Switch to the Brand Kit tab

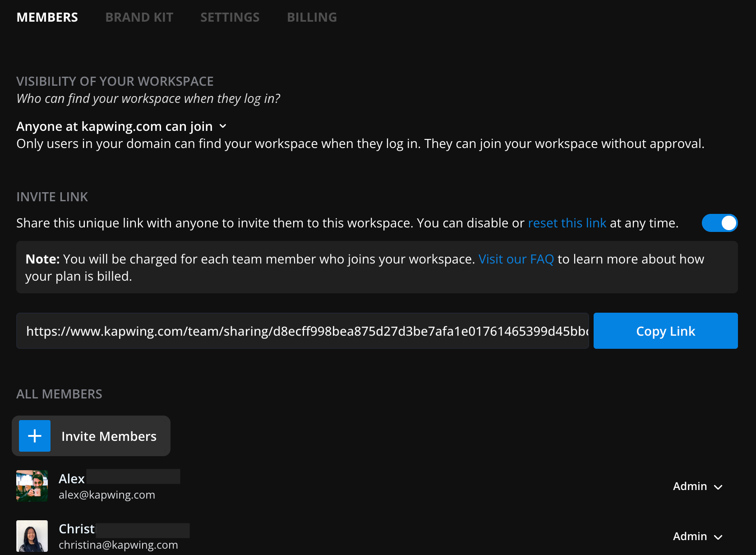(139, 17)
